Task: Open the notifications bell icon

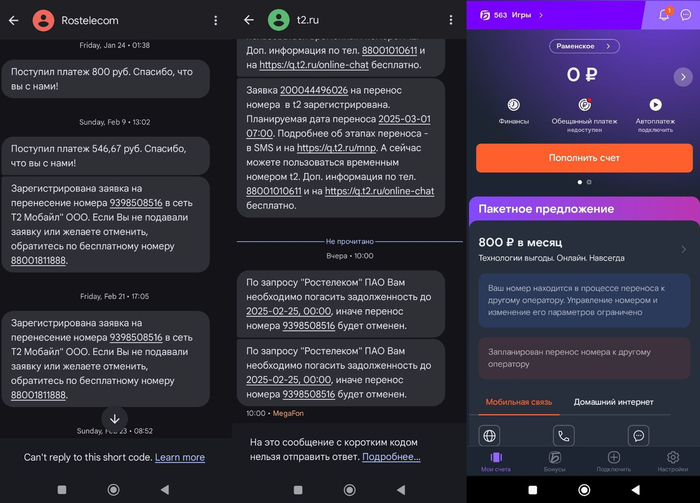Action: pyautogui.click(x=664, y=15)
